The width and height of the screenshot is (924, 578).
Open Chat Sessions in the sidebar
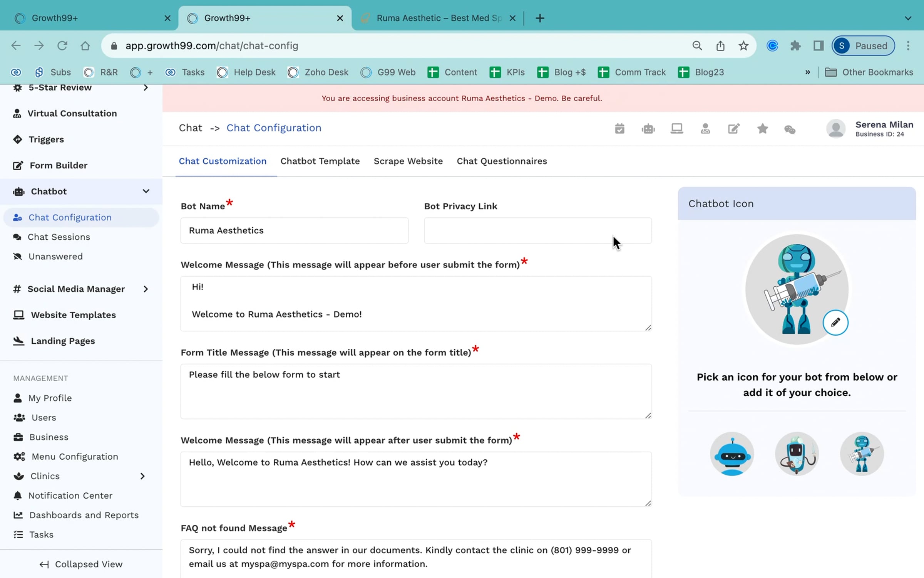(x=59, y=237)
